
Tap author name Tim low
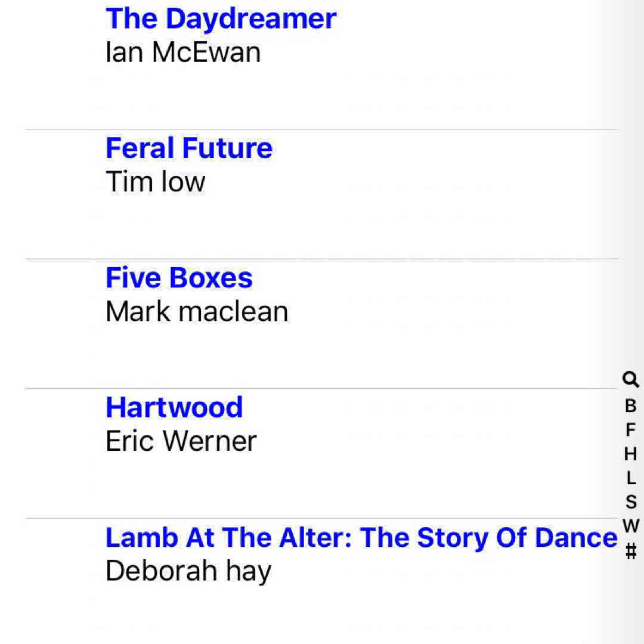pyautogui.click(x=155, y=182)
